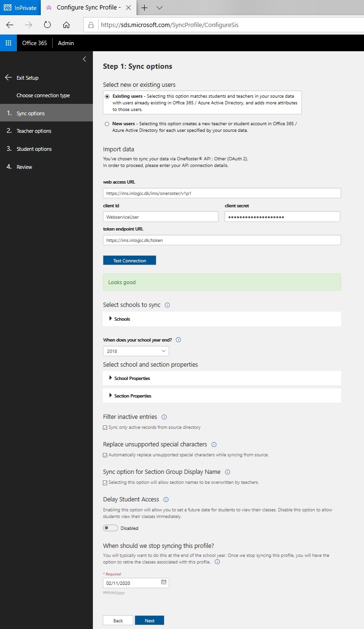Click the browser Refresh icon
The height and width of the screenshot is (629, 364).
tap(47, 25)
